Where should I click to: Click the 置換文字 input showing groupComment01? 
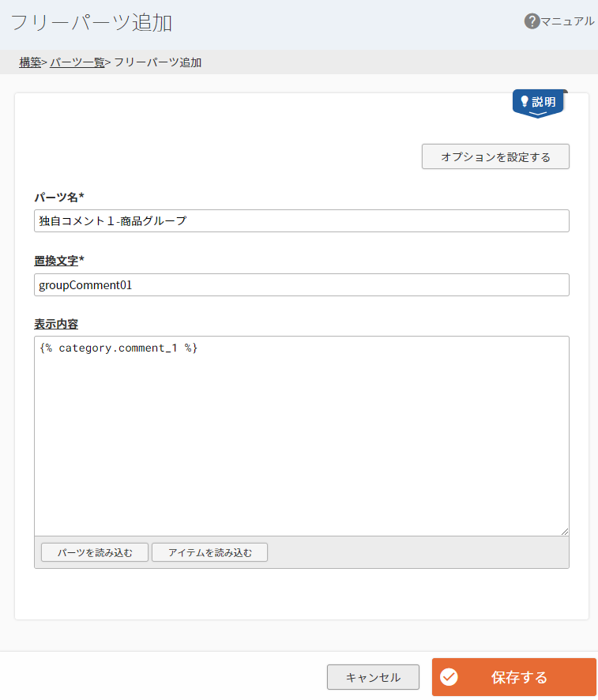point(300,284)
